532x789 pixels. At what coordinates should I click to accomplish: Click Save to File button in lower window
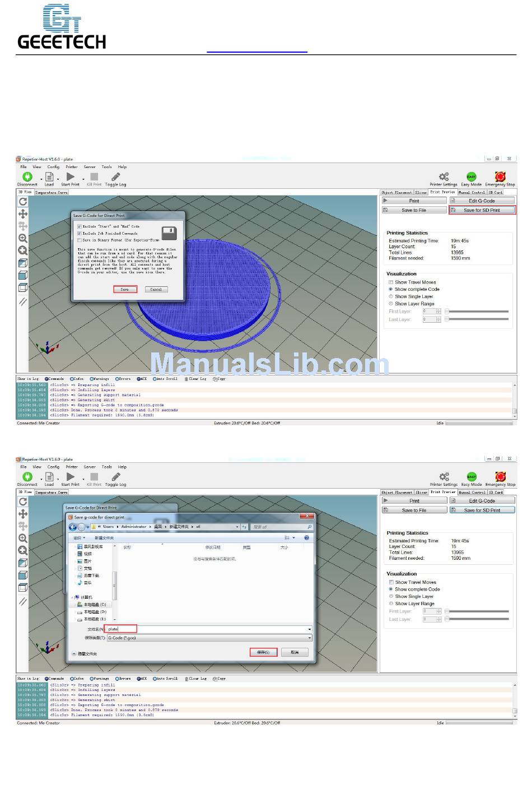[x=414, y=510]
